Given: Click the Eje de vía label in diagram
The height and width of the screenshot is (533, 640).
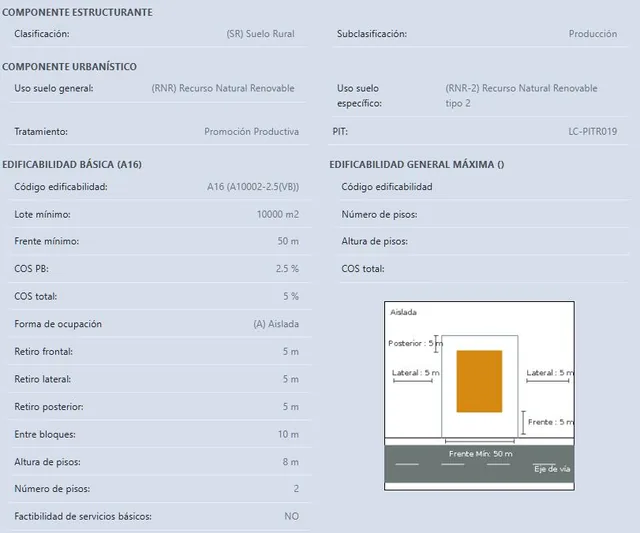Looking at the screenshot, I should [552, 469].
